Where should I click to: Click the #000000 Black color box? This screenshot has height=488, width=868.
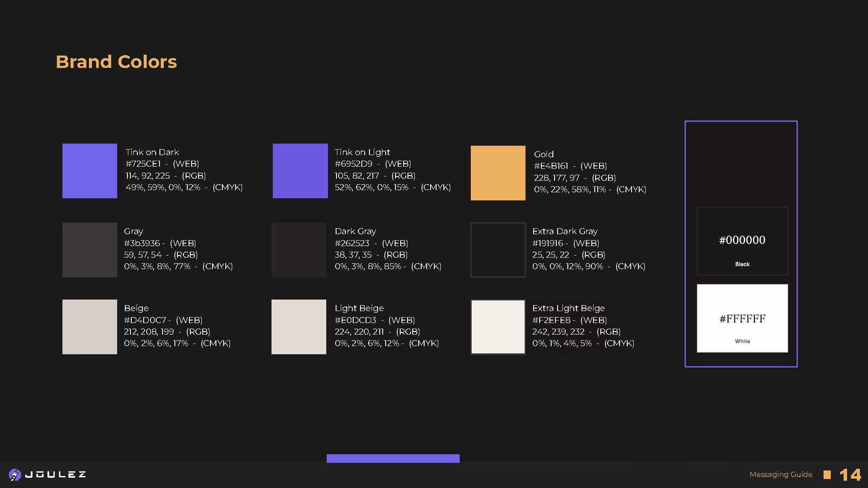(x=742, y=241)
